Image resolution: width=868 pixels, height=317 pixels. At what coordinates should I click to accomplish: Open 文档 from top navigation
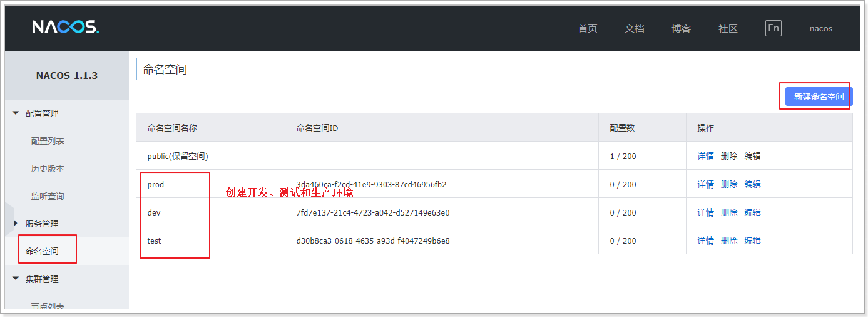click(635, 29)
